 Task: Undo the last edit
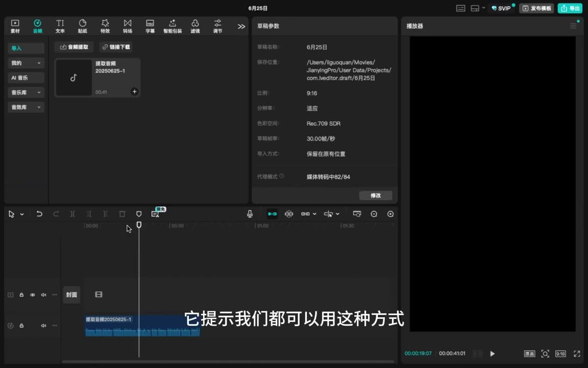(39, 214)
